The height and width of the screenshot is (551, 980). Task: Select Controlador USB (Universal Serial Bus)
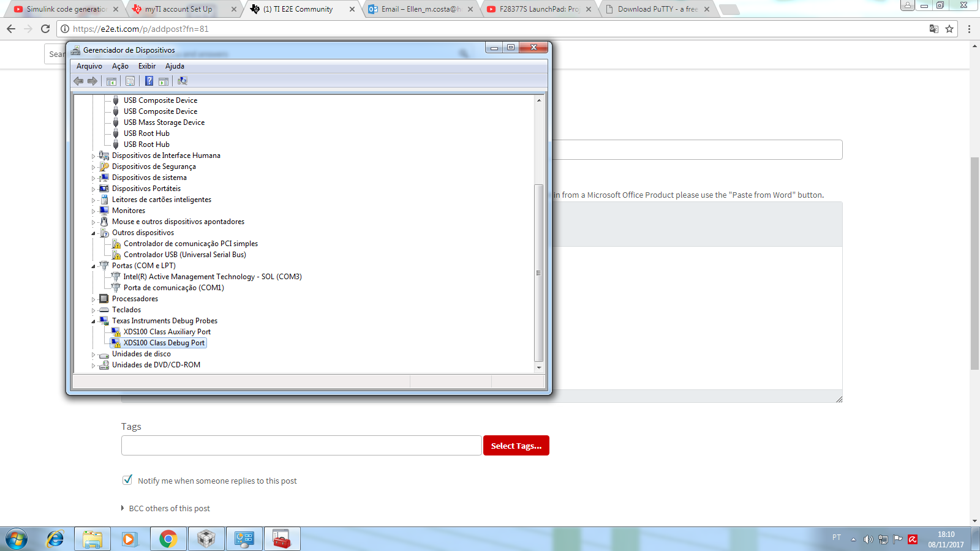185,255
